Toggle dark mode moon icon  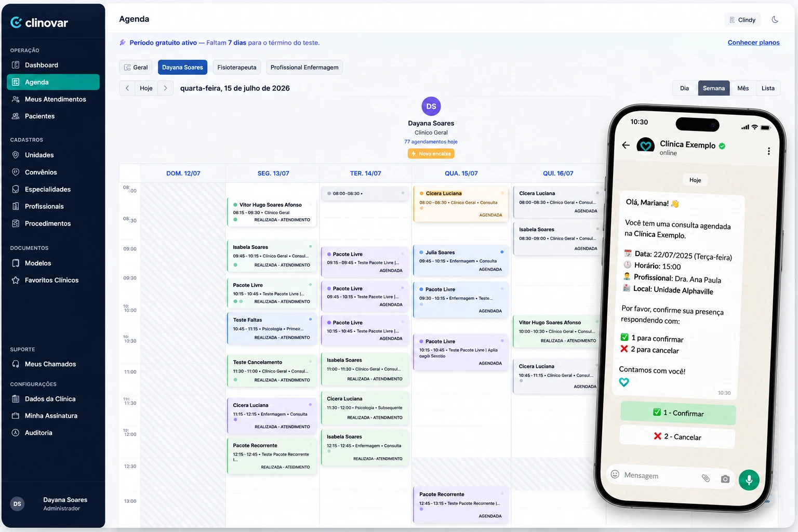pos(775,20)
